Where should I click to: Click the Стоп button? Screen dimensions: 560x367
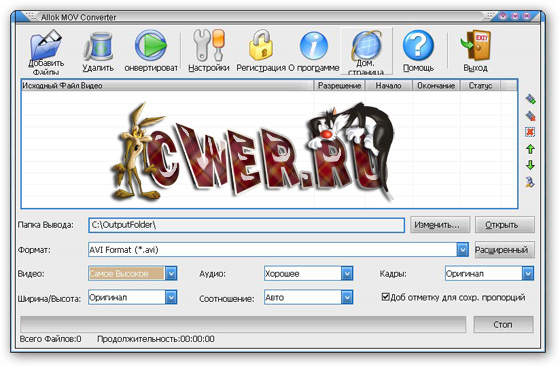point(504,325)
